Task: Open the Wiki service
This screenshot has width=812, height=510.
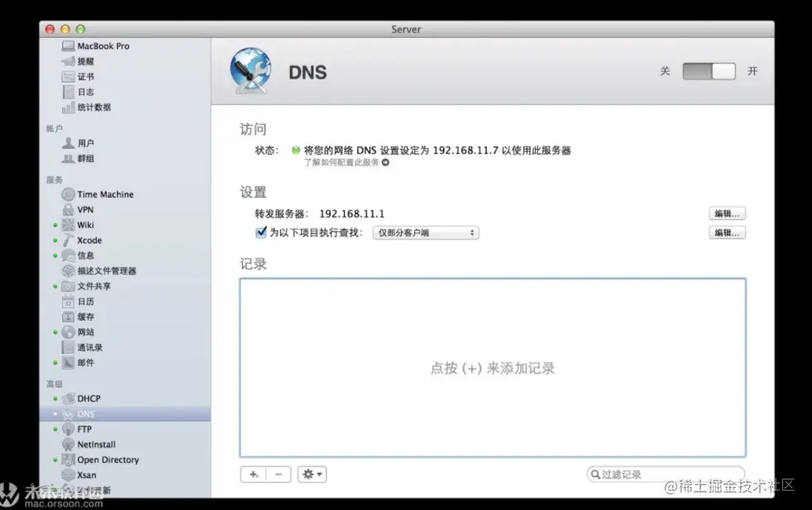Action: coord(78,225)
